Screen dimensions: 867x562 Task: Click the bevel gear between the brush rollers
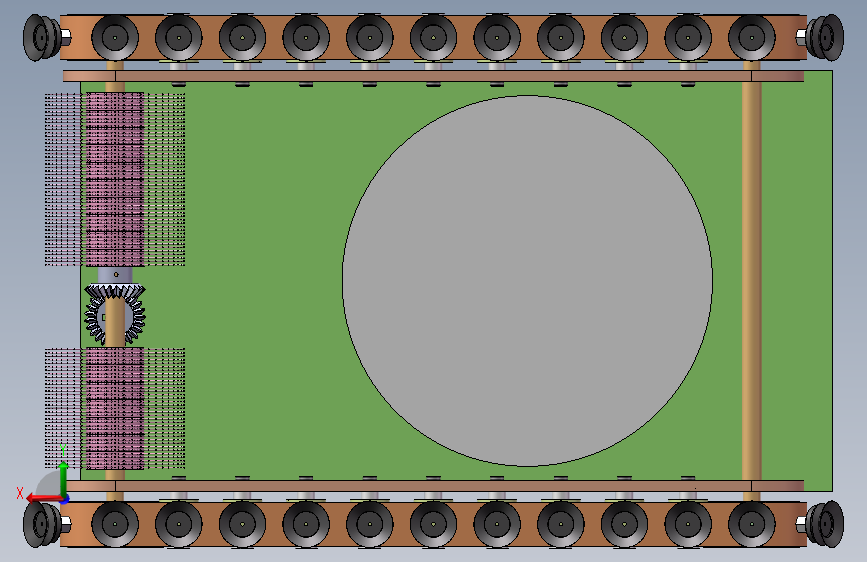click(x=114, y=314)
